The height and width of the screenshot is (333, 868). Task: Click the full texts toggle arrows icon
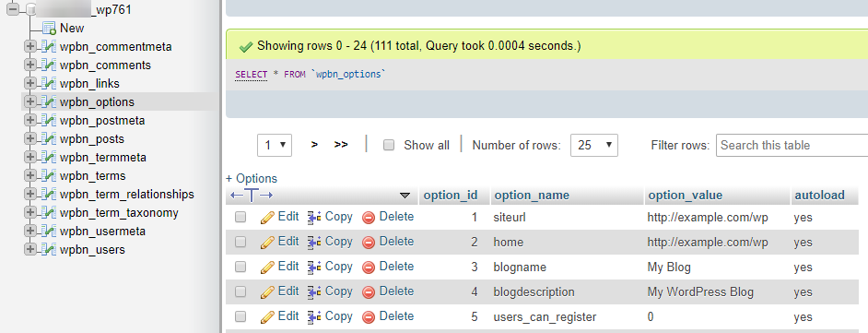pos(252,195)
